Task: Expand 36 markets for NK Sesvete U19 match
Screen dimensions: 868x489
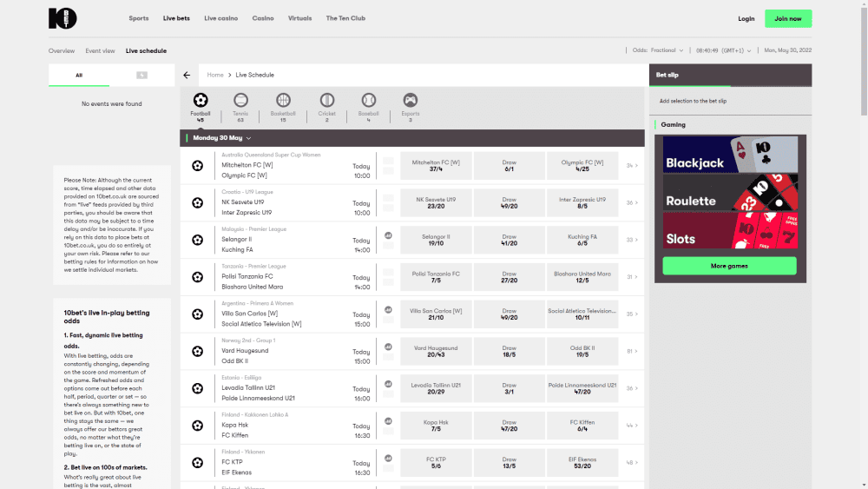Action: [x=632, y=202]
